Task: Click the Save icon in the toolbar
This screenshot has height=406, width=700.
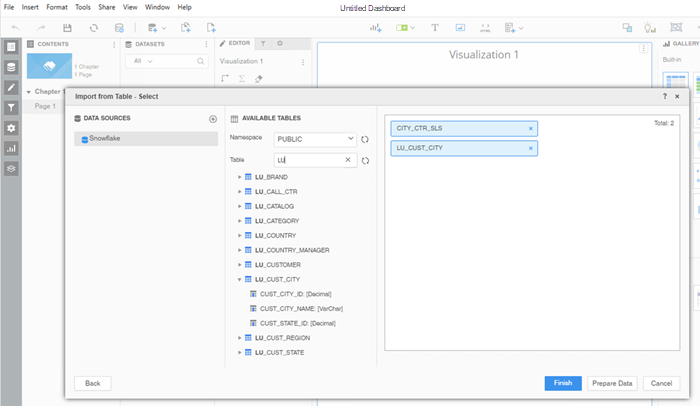Action: click(67, 28)
